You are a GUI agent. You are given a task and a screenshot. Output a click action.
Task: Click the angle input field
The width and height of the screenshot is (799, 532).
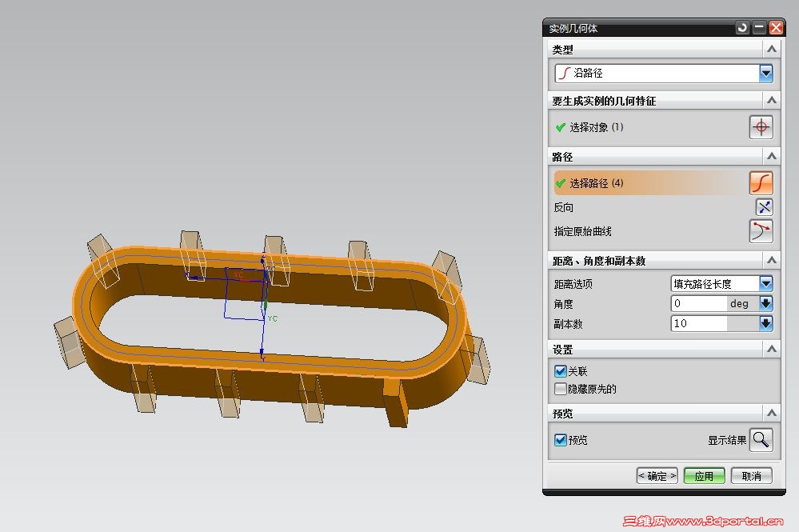[698, 303]
